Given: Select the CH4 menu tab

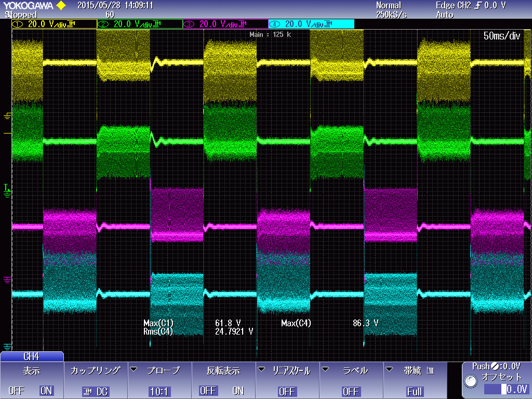Looking at the screenshot, I should point(32,356).
